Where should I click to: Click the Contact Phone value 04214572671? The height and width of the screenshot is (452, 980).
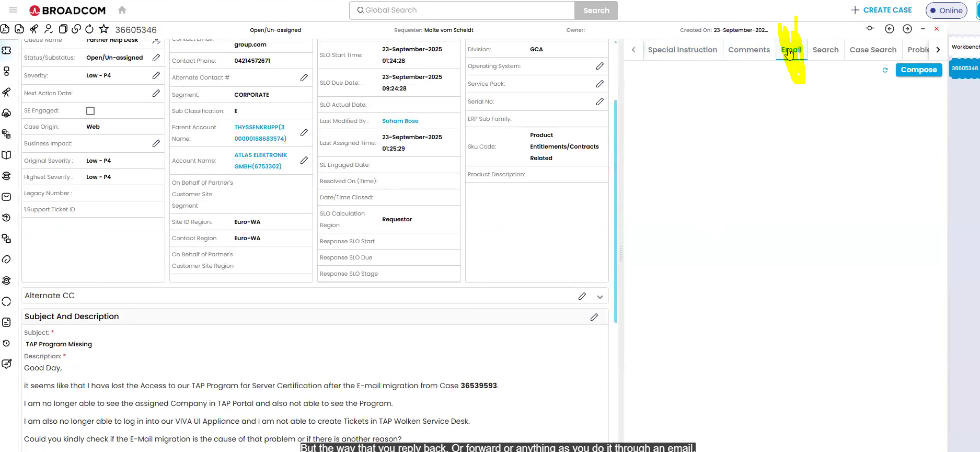point(252,61)
